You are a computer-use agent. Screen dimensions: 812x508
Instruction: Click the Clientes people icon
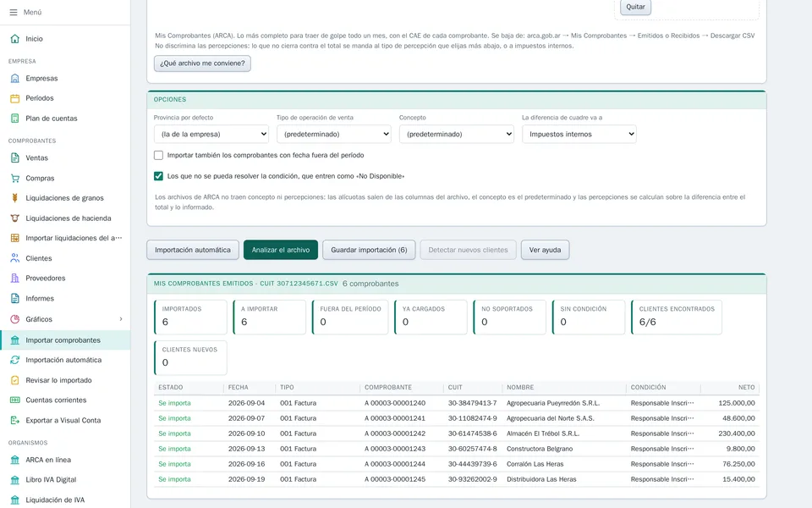pos(15,258)
